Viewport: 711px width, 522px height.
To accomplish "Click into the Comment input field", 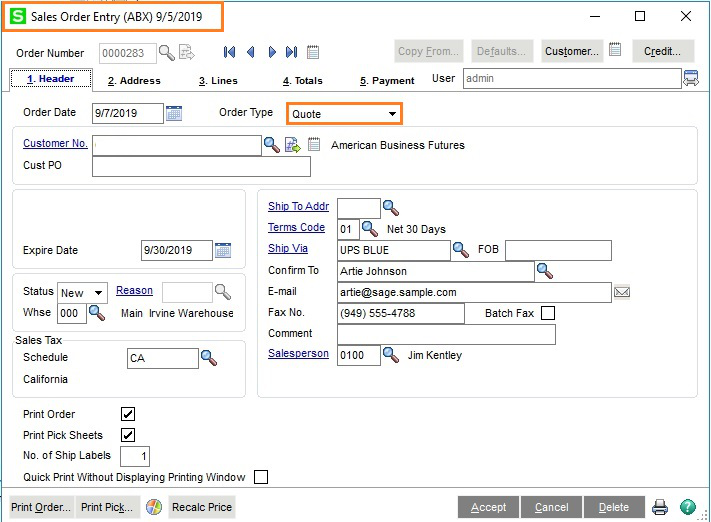I will [446, 335].
